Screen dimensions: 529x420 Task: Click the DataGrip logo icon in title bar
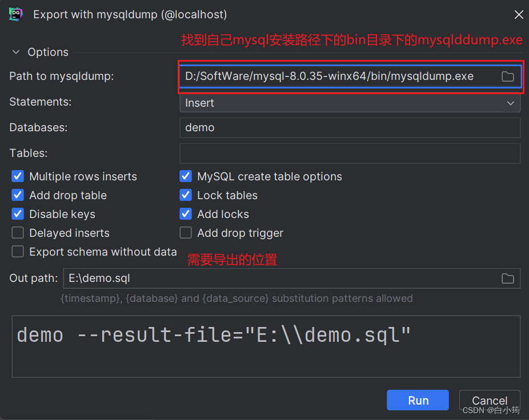[16, 14]
